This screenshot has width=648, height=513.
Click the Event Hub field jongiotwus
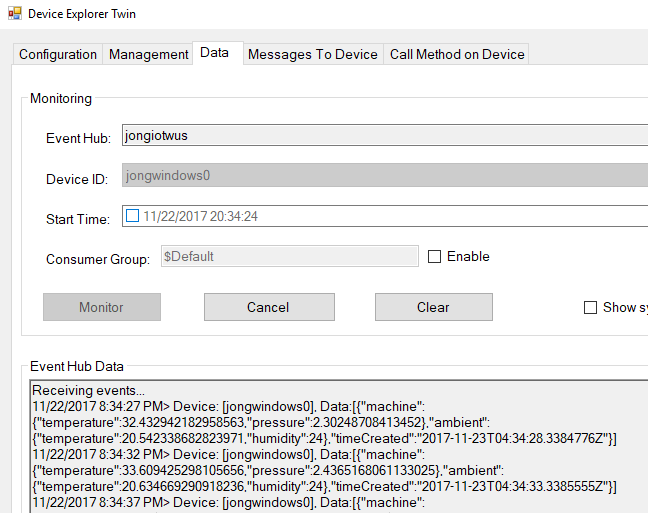pos(384,135)
